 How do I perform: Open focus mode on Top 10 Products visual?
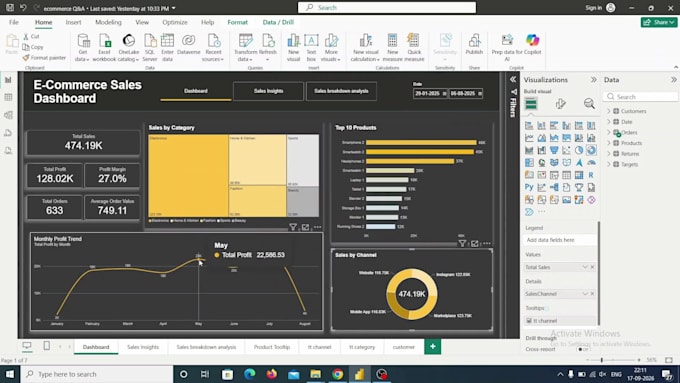[475, 243]
